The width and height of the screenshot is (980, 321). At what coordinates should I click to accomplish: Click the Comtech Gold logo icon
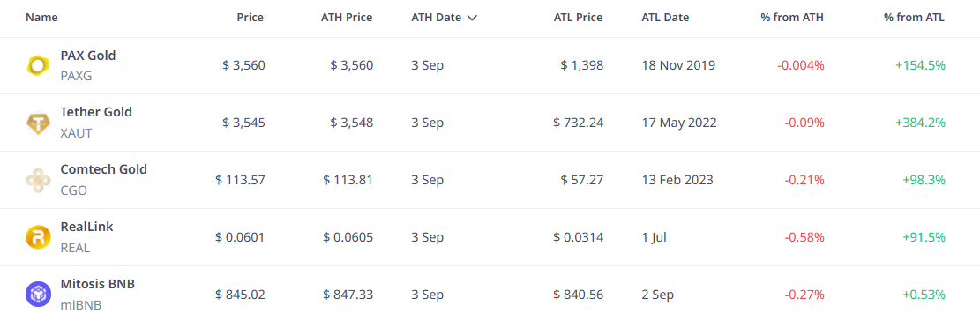pyautogui.click(x=38, y=181)
